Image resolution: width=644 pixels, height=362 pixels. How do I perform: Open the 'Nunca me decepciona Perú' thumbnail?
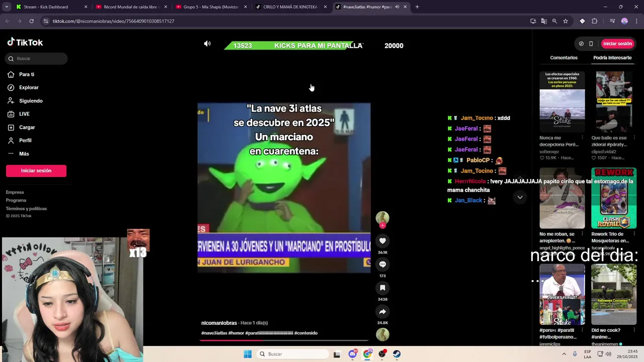point(562,102)
